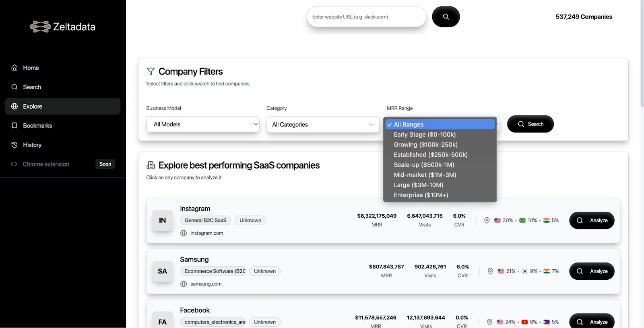Image resolution: width=644 pixels, height=328 pixels.
Task: Click the location pin icon in Instagram row
Action: point(487,221)
